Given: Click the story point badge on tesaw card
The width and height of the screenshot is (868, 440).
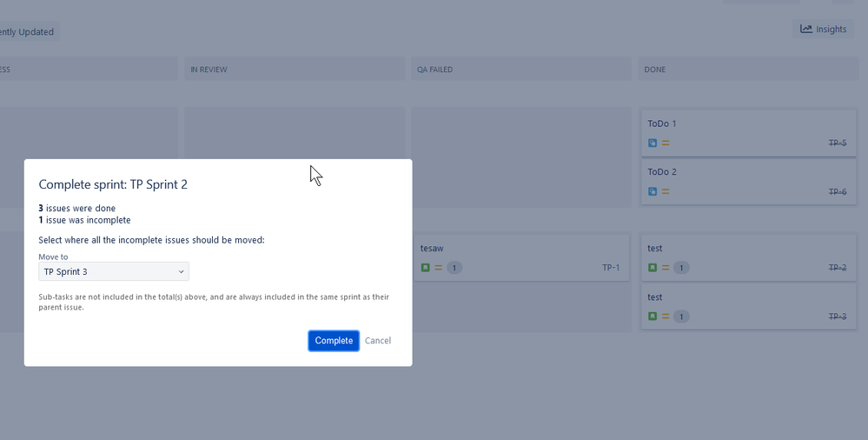Looking at the screenshot, I should click(x=454, y=268).
